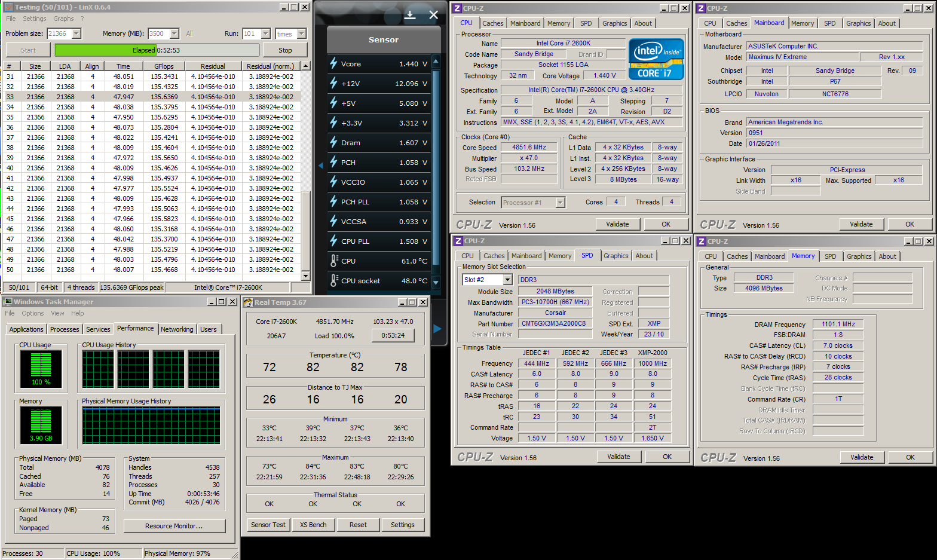Open the times dropdown in LinX
Screen dimensions: 937x560
point(302,33)
